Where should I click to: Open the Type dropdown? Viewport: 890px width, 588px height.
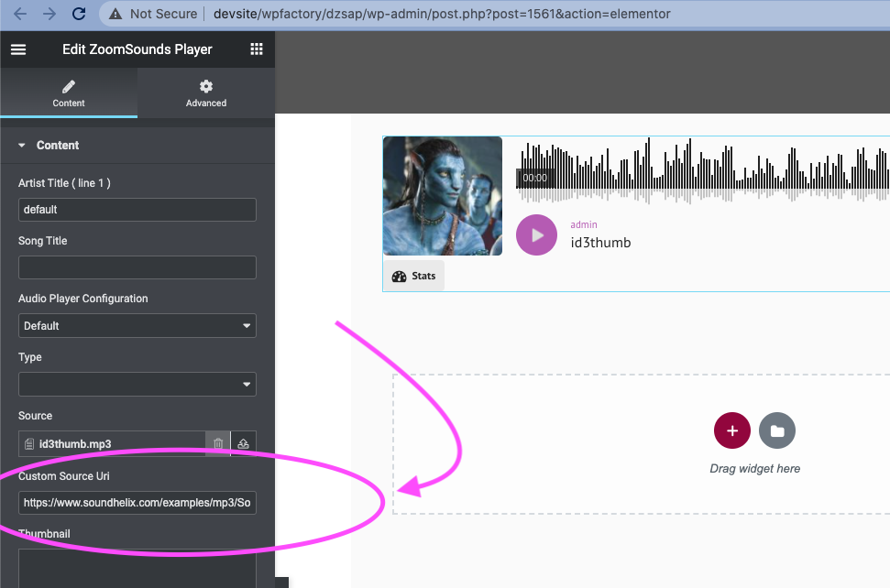click(x=137, y=385)
